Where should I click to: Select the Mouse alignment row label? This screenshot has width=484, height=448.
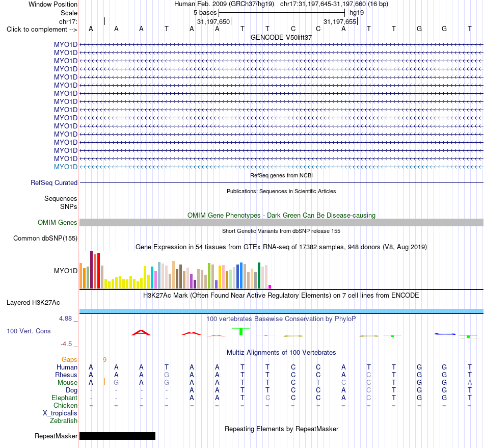[67, 383]
